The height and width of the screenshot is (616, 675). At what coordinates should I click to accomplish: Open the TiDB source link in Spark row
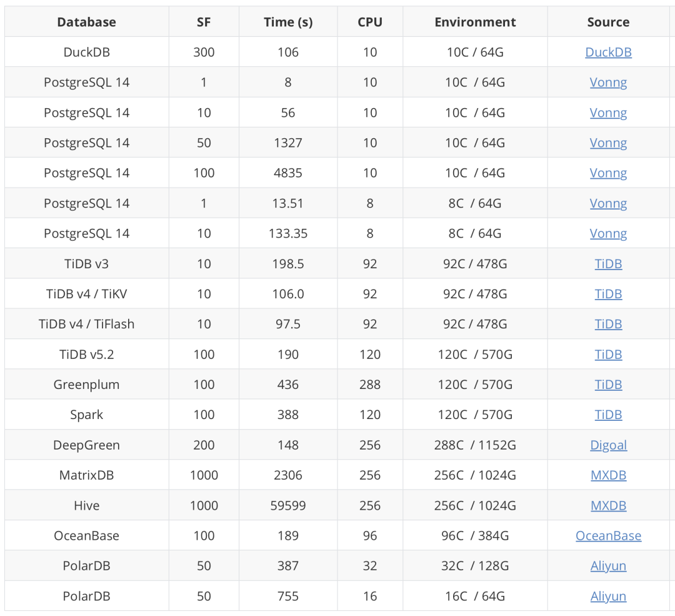[608, 415]
